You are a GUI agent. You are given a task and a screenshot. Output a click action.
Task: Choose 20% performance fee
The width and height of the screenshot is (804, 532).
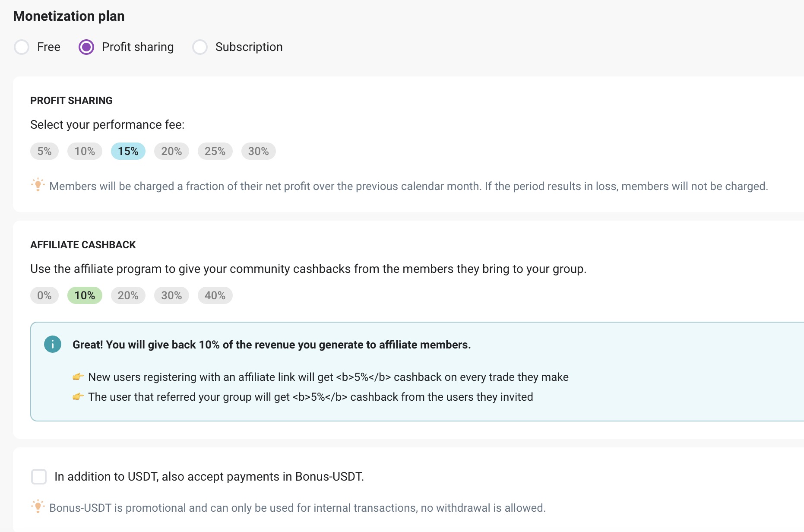[x=171, y=151]
